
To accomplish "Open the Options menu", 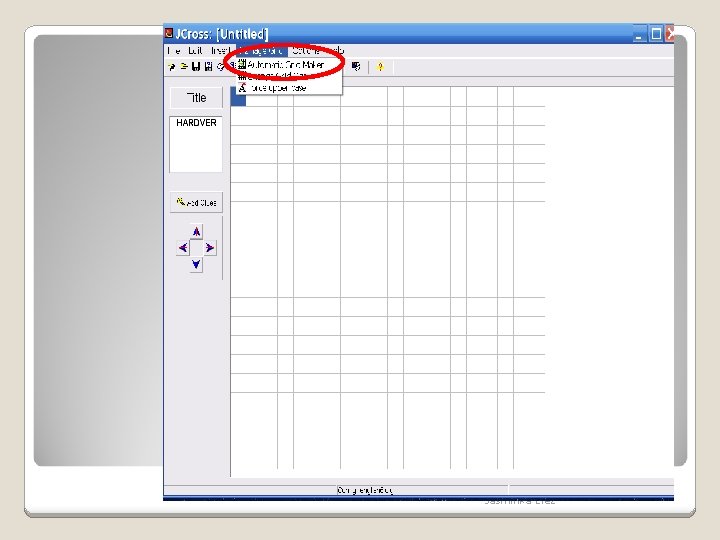I will [x=306, y=51].
